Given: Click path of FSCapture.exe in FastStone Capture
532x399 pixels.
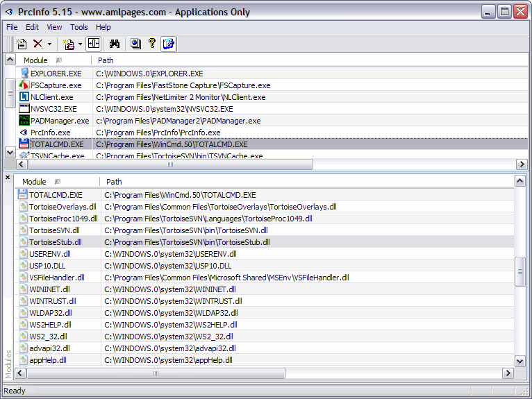Looking at the screenshot, I should (183, 85).
